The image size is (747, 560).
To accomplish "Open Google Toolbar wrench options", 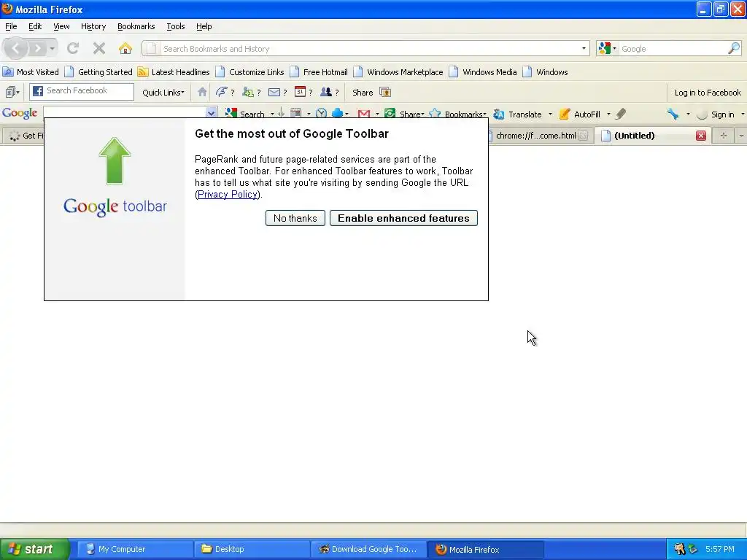I will [673, 114].
